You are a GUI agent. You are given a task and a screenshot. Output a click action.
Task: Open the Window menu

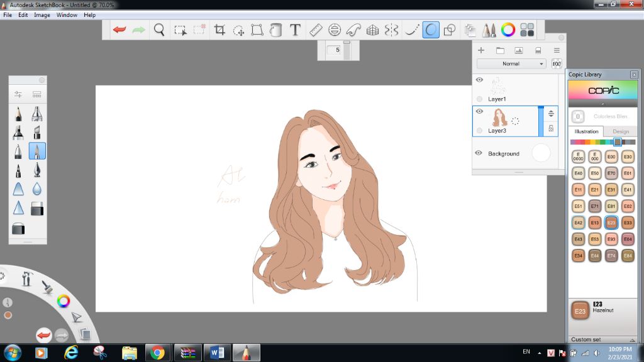pyautogui.click(x=67, y=15)
